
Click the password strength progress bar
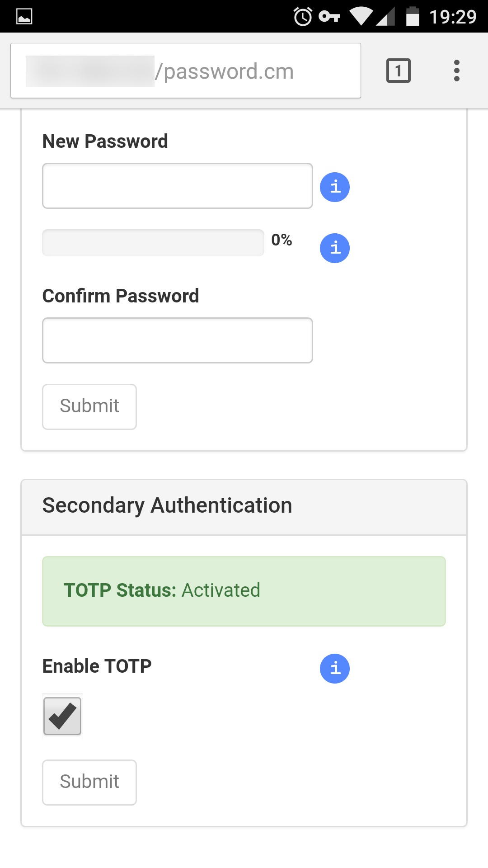pos(153,243)
